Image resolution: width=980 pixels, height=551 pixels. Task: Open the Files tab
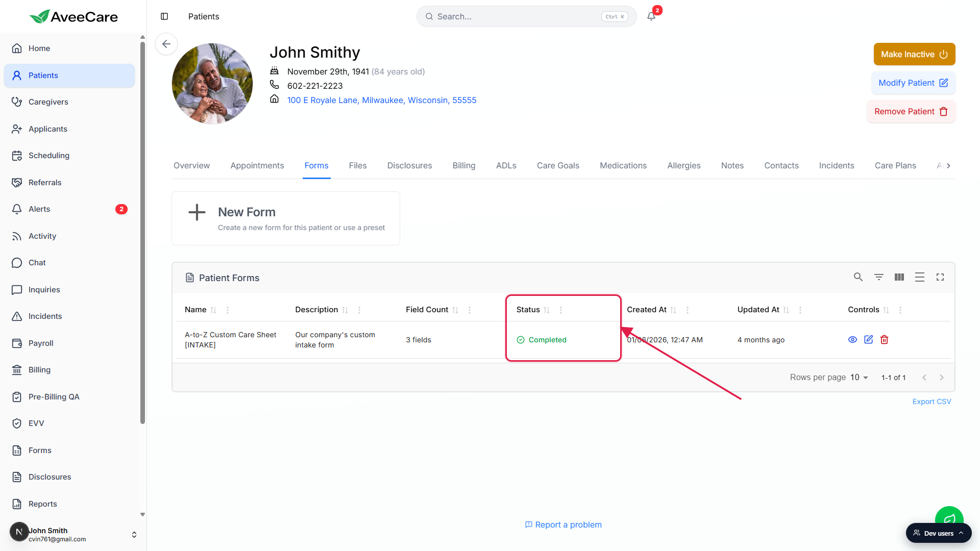point(358,166)
